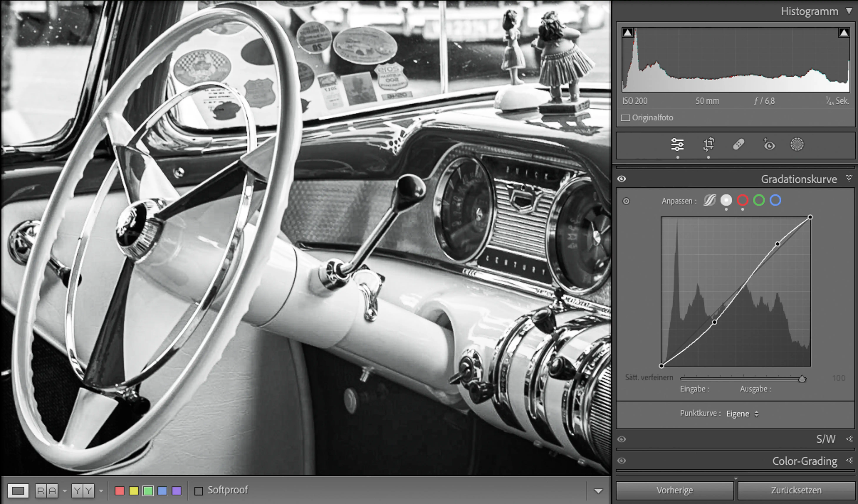Toggle S/W panel visibility eye
858x504 pixels.
(x=622, y=439)
